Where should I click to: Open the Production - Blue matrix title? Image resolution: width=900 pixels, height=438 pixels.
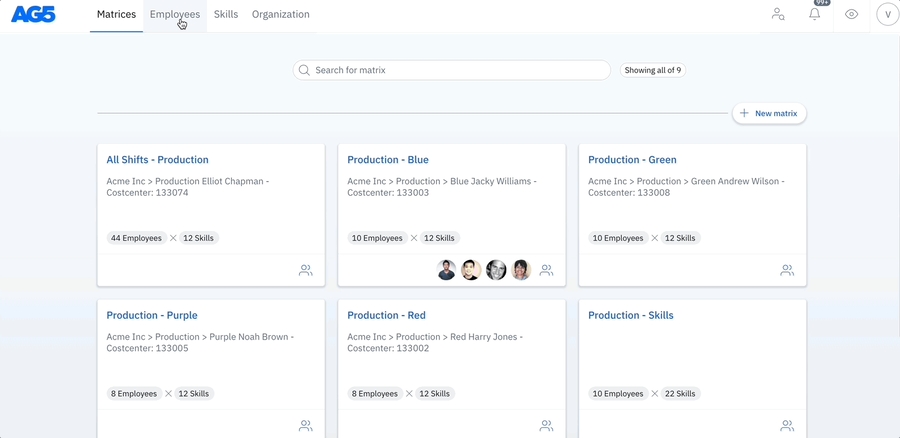point(388,160)
